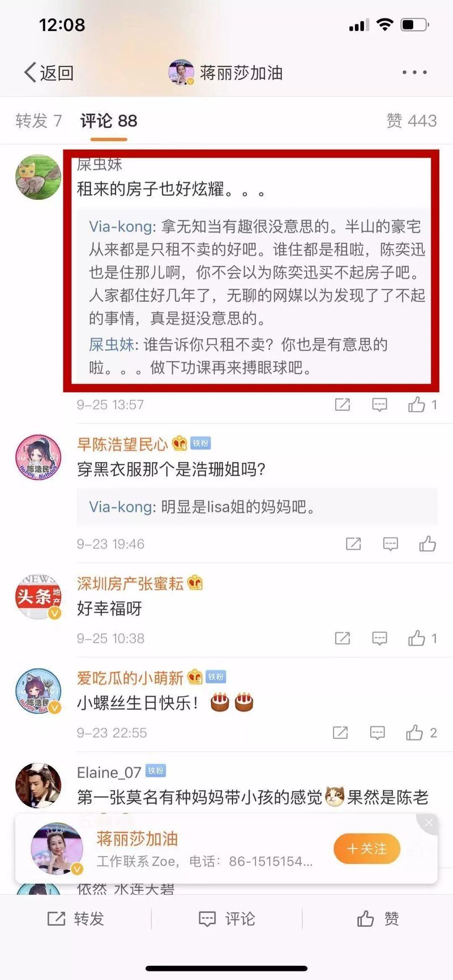Open 深圳房产张蜜耘 头条 avatar

pyautogui.click(x=38, y=596)
